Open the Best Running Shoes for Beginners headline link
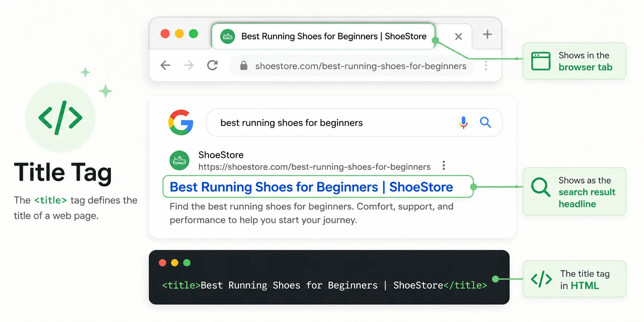The height and width of the screenshot is (322, 644). click(x=311, y=187)
